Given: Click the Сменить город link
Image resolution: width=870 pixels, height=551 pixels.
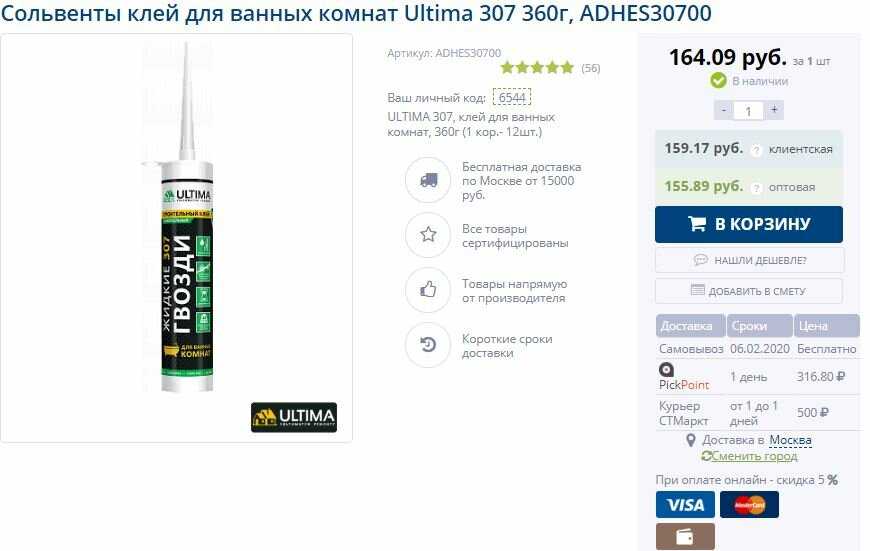Looking at the screenshot, I should [749, 456].
